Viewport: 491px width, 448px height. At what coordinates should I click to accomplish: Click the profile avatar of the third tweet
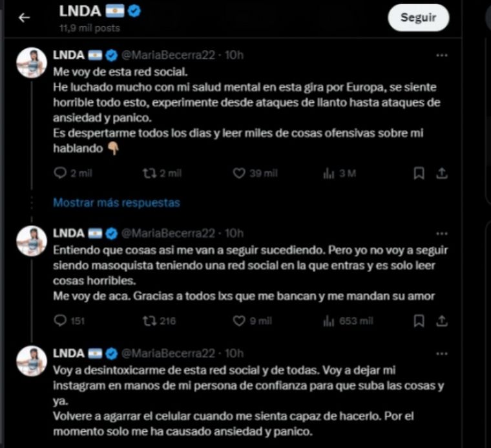point(32,361)
